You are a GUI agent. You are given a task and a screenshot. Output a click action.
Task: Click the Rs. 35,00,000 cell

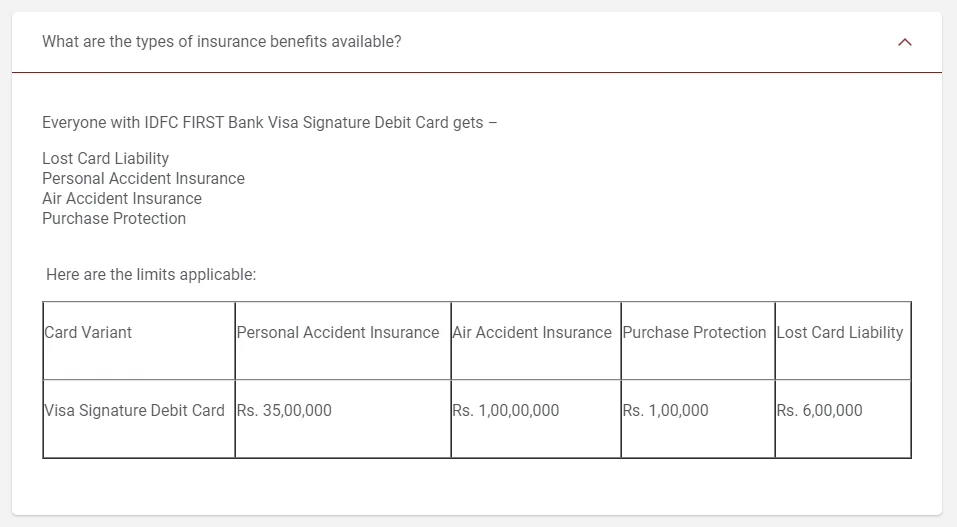click(343, 419)
